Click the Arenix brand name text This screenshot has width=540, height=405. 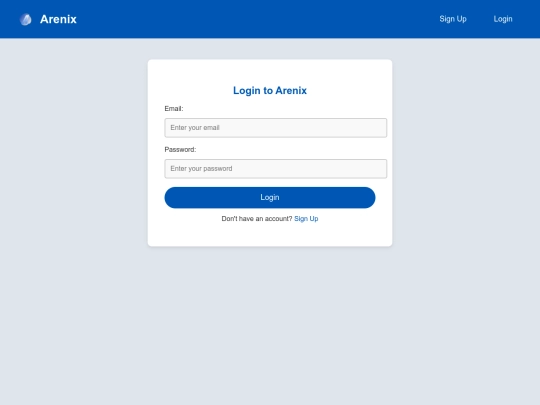point(58,19)
